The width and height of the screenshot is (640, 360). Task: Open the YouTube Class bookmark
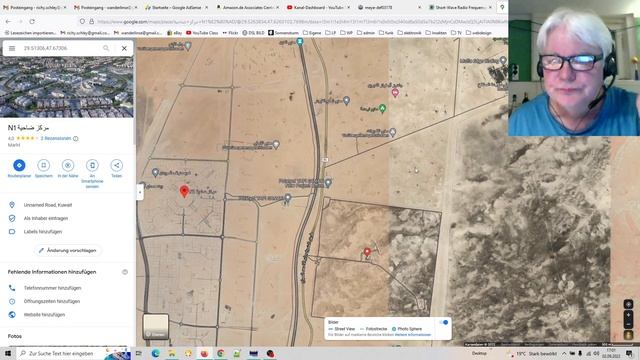[x=202, y=33]
